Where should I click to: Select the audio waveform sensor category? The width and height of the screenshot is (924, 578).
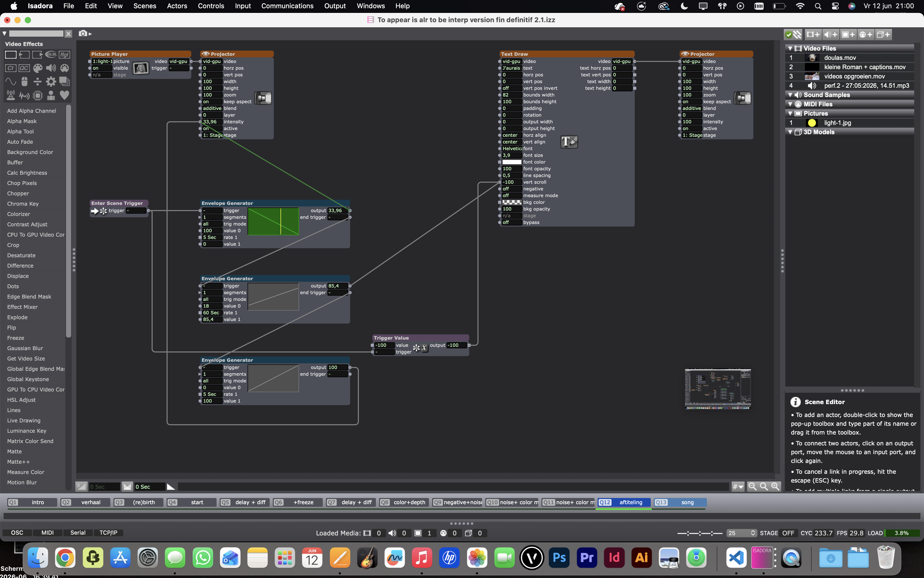click(24, 95)
